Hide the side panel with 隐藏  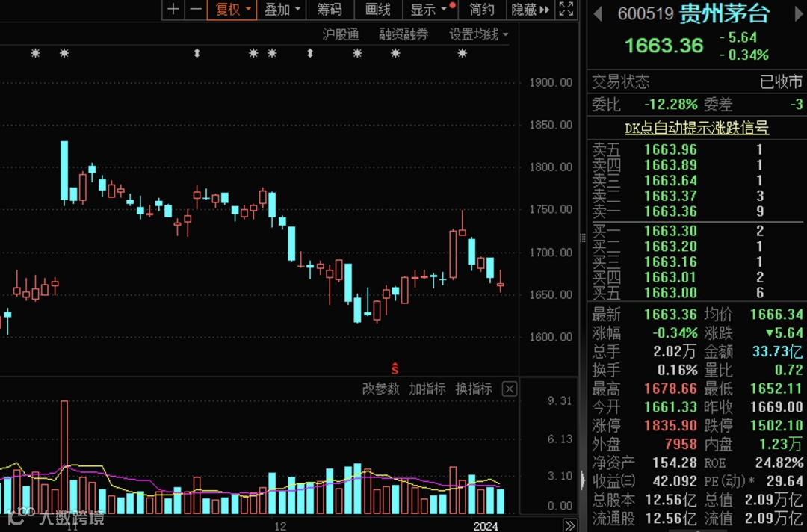[530, 9]
